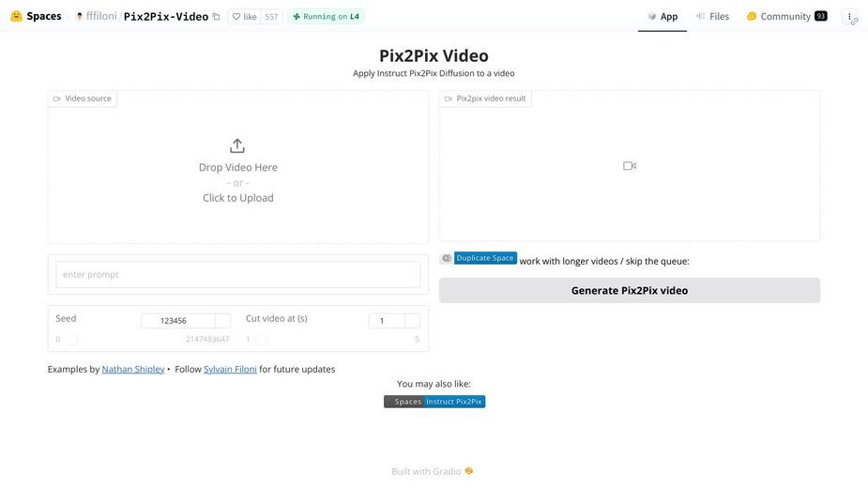Open the Pix2Pix-Video space title link
Image resolution: width=868 pixels, height=488 pixels.
[x=166, y=17]
